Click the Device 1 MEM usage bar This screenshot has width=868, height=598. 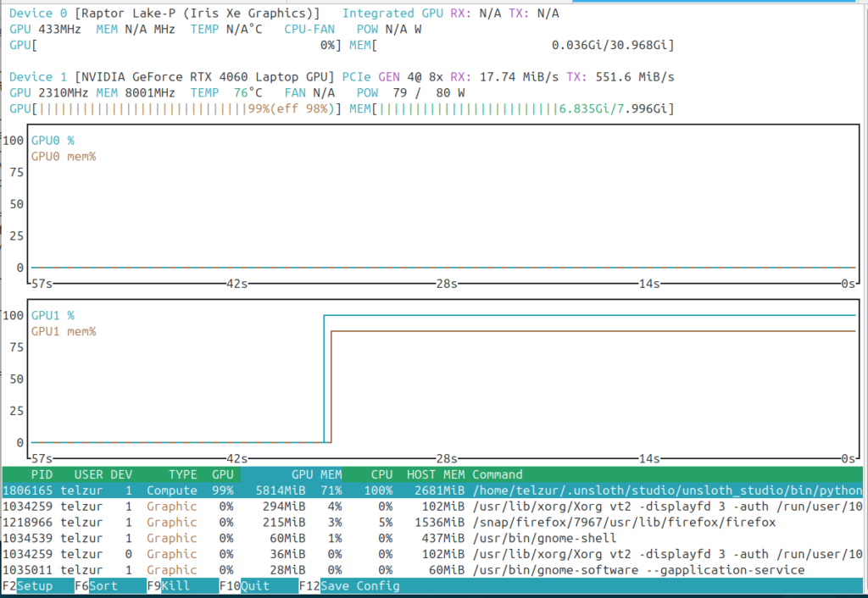coord(521,108)
